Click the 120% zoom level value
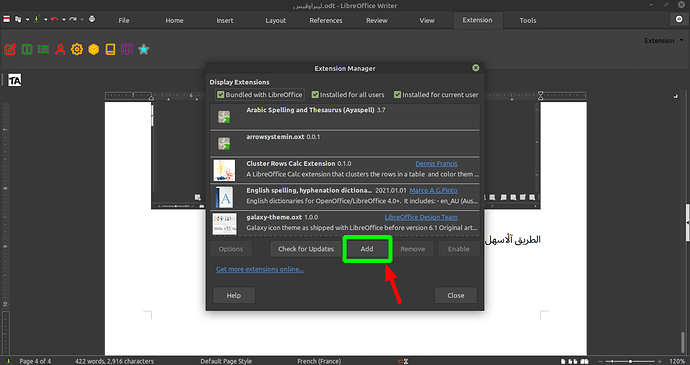Screen dimensions: 690x365 coord(677,361)
